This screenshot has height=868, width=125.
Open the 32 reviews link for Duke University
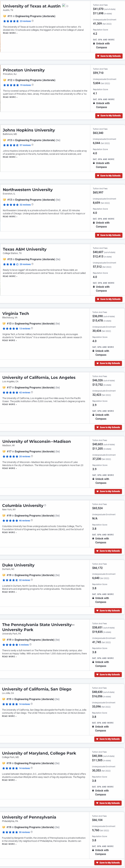click(24, 580)
